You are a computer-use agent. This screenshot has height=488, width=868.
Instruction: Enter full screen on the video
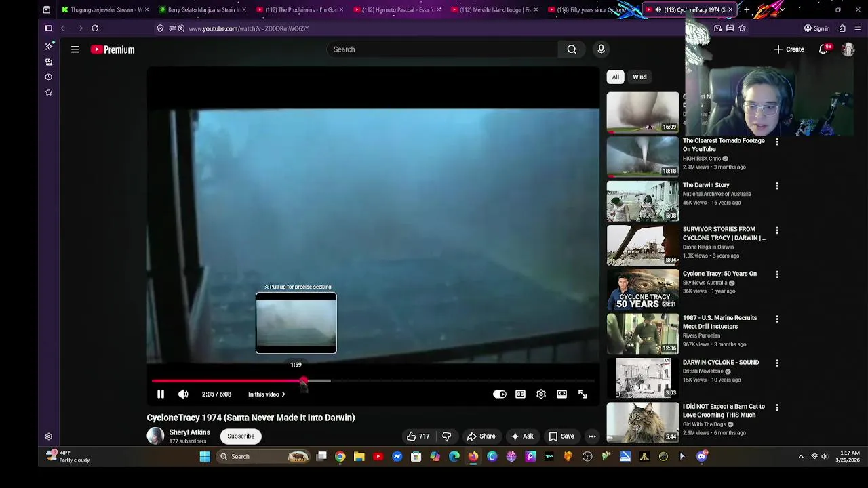click(x=583, y=394)
